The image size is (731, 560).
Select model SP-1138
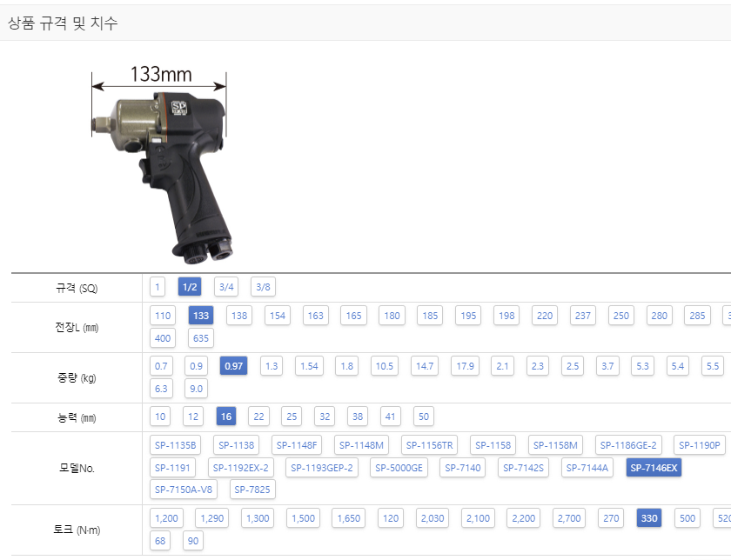tap(237, 445)
